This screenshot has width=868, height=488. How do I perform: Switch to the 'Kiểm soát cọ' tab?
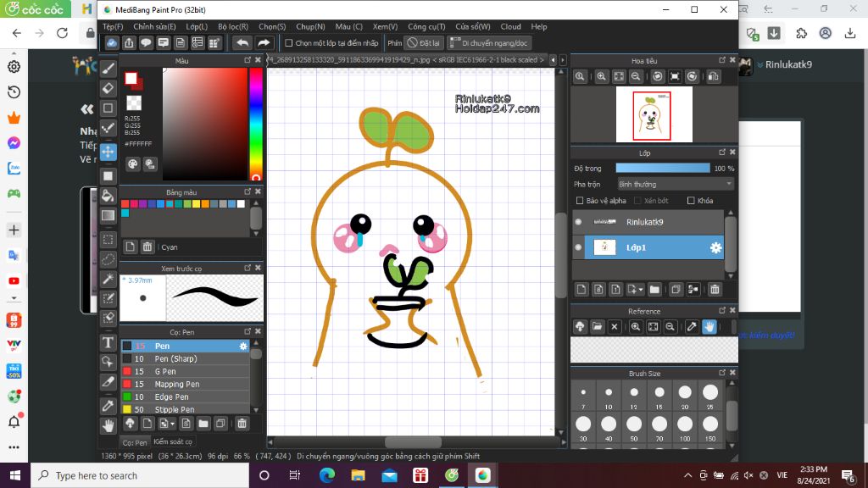pyautogui.click(x=173, y=441)
